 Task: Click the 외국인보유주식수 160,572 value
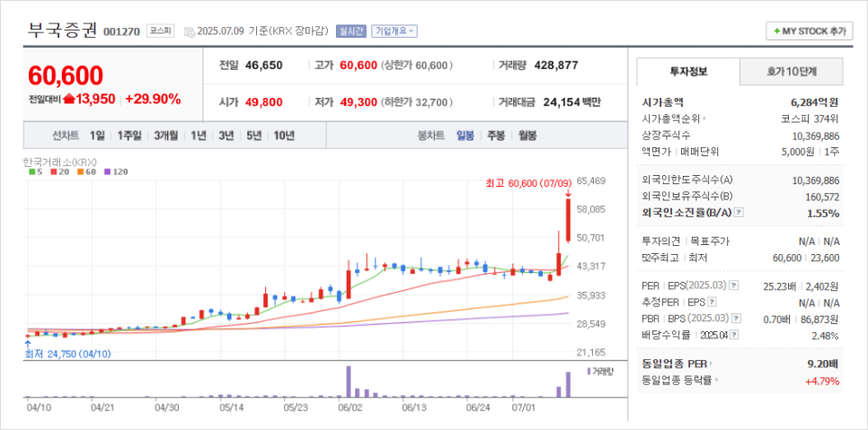(821, 197)
